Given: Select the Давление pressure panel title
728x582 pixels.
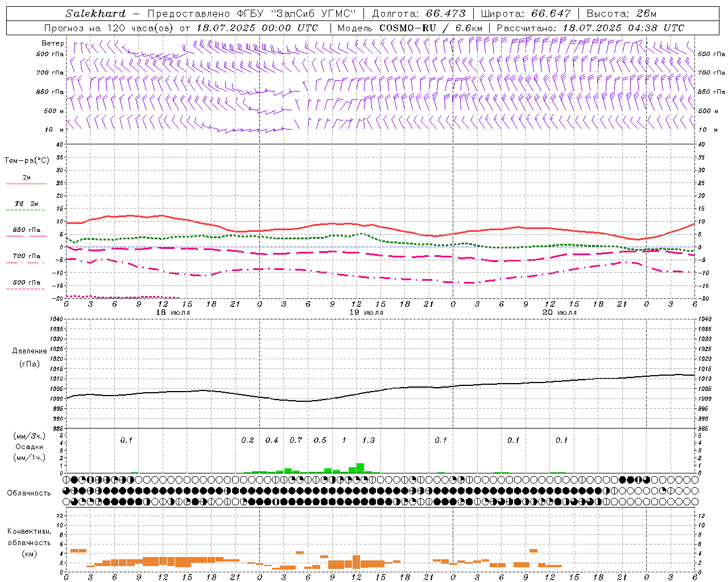Looking at the screenshot, I should coord(30,351).
